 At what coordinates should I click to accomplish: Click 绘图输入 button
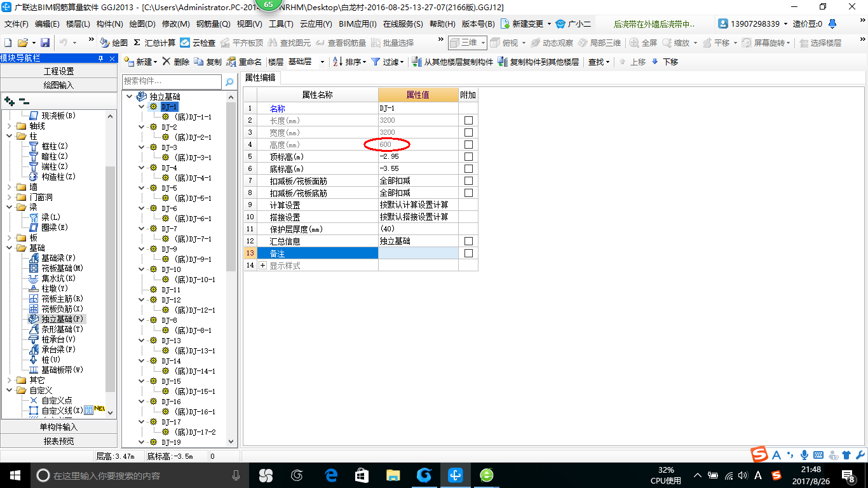click(x=58, y=85)
